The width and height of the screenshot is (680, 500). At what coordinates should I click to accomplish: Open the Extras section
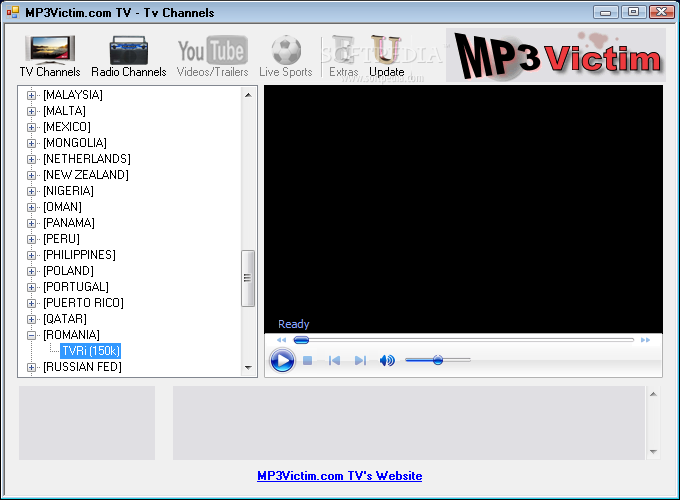(344, 56)
